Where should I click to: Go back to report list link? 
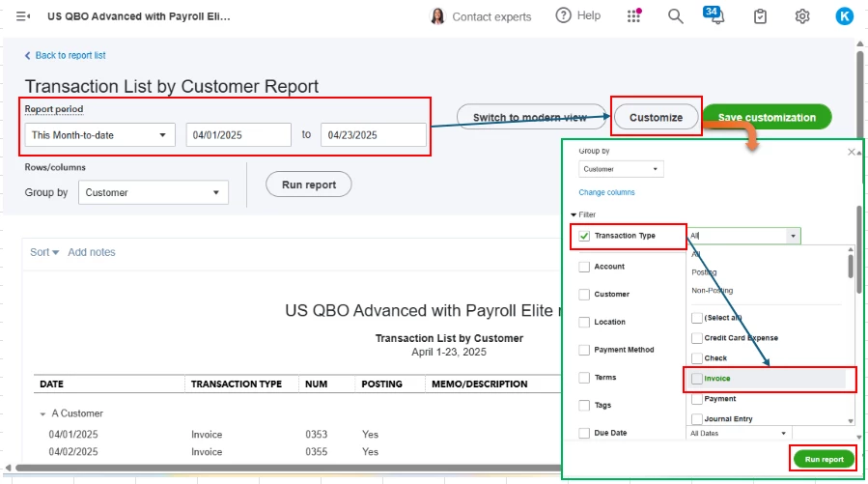coord(65,55)
